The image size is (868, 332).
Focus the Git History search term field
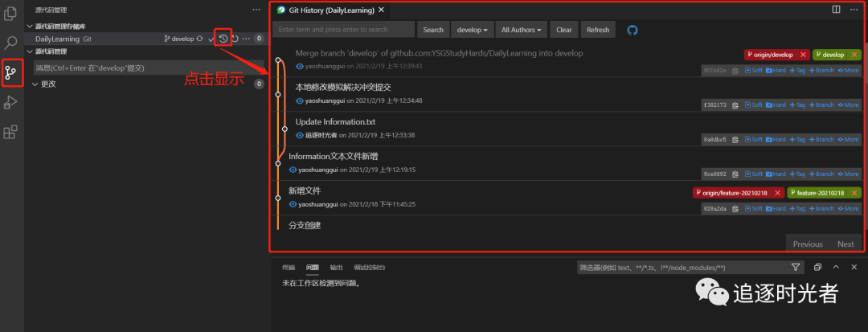(344, 30)
